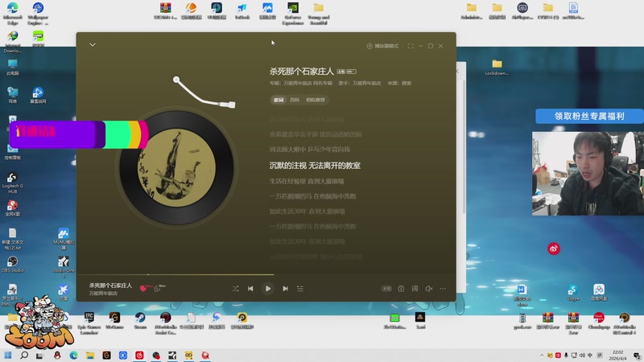Toggle desktop lyrics 词 icon
Image resolution: width=644 pixels, height=362 pixels.
[x=415, y=289]
